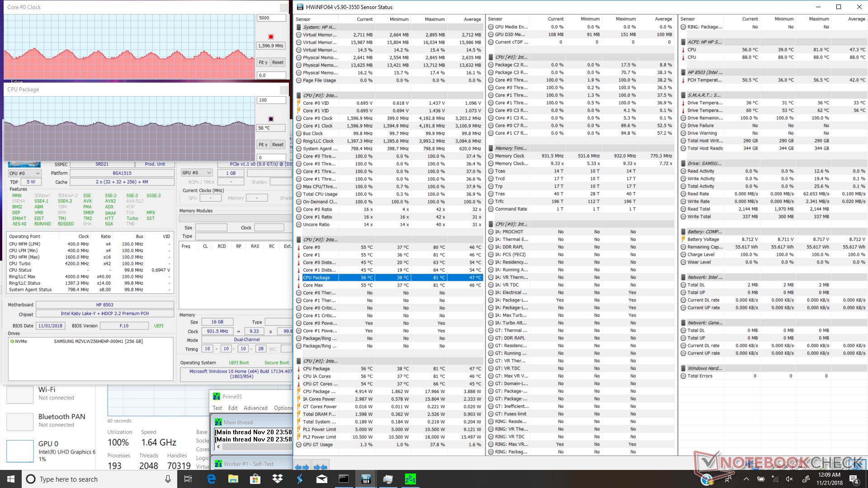Click Reset in the Core #0 Clock graph
868x488 pixels.
click(278, 62)
